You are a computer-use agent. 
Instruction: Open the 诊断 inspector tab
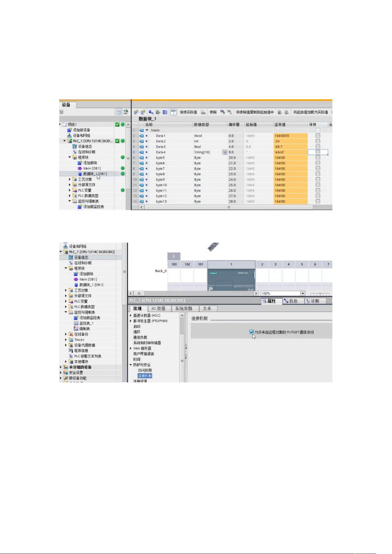pos(312,301)
